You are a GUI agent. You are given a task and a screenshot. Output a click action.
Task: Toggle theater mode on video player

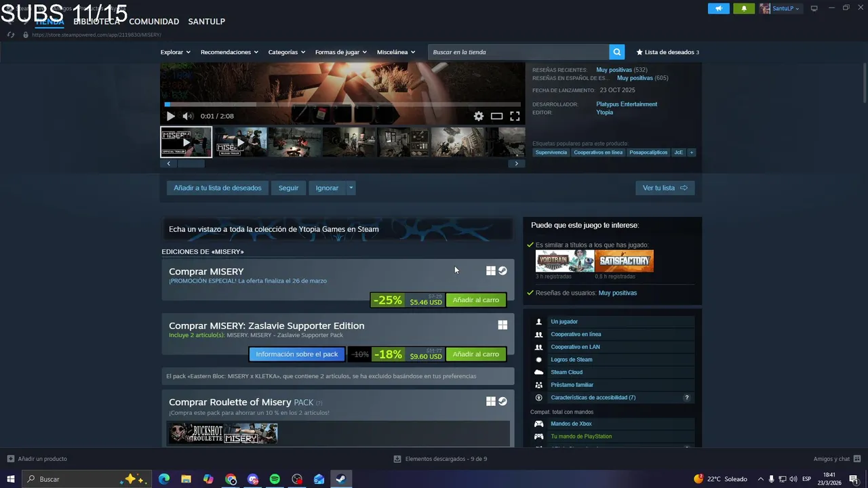496,116
